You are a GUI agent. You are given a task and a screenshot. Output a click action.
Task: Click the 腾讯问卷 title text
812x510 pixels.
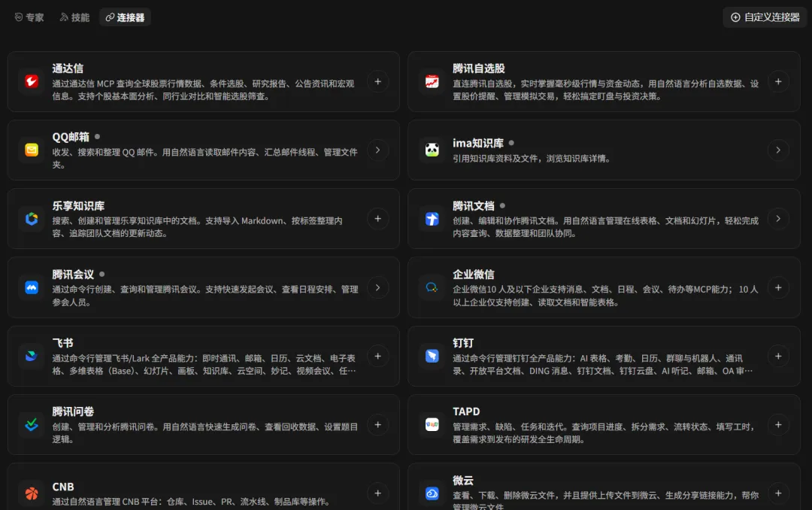pyautogui.click(x=73, y=411)
